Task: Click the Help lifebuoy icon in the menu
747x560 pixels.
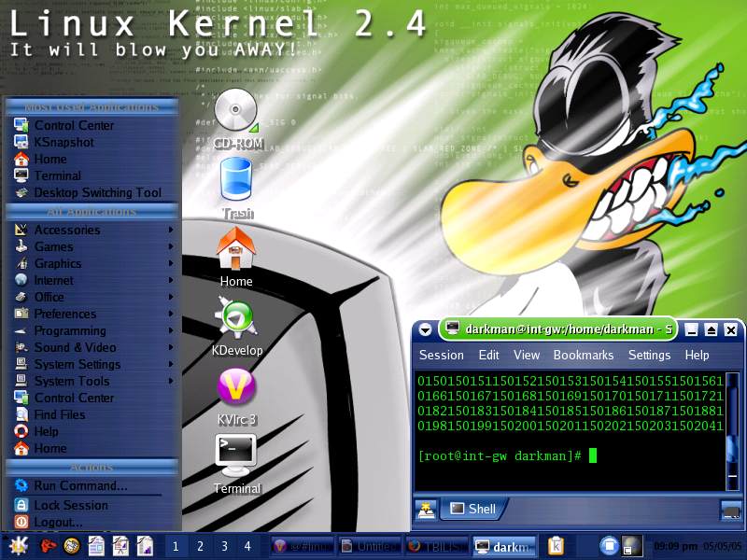Action: click(21, 431)
